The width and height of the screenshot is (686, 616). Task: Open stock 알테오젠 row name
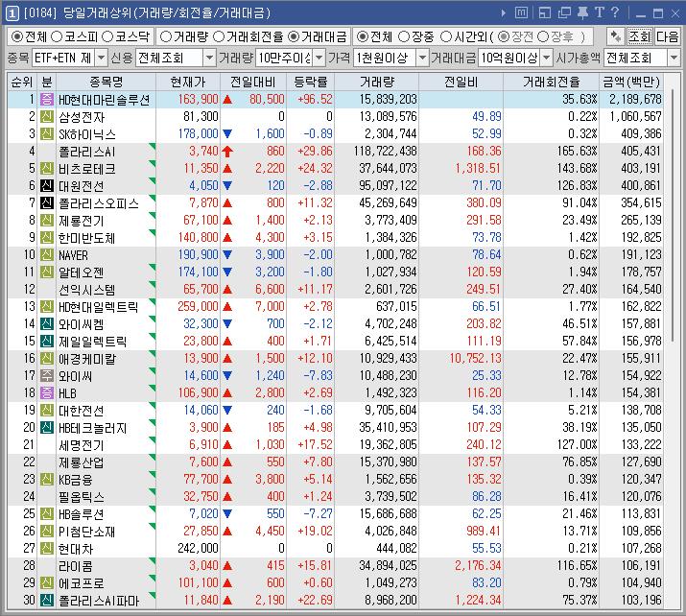pyautogui.click(x=82, y=272)
